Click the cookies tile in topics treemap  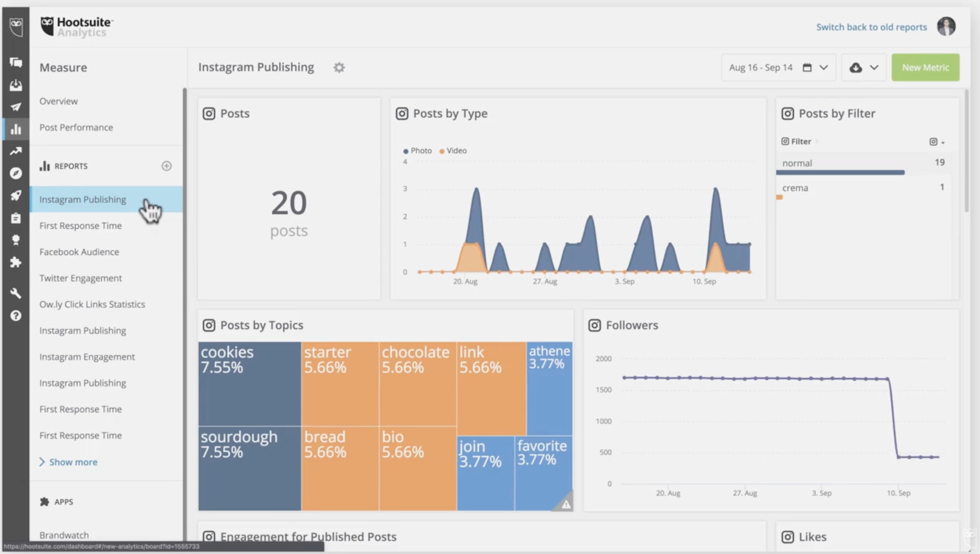pos(249,384)
